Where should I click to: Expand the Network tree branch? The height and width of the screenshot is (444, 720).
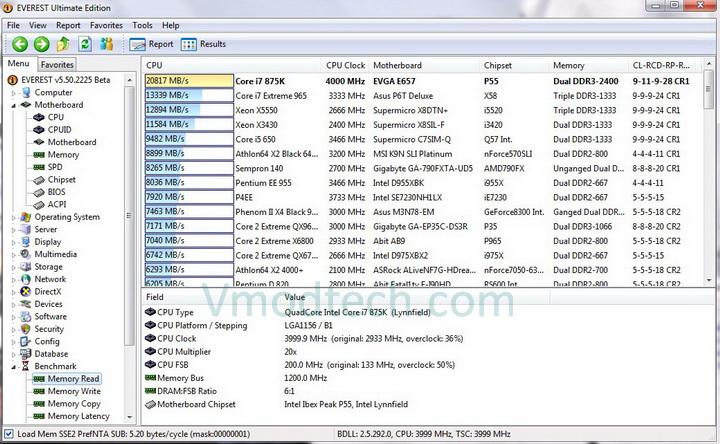pyautogui.click(x=13, y=279)
